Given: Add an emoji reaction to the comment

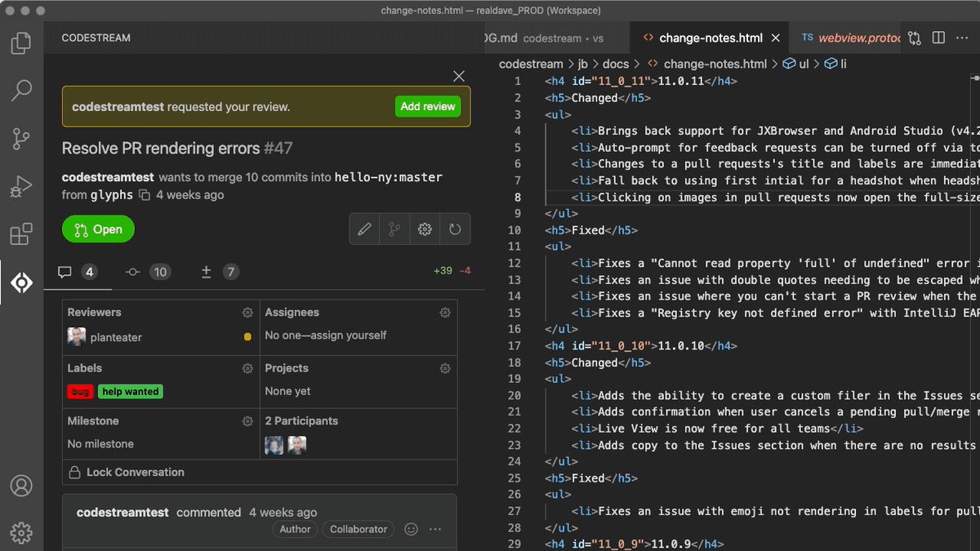Looking at the screenshot, I should click(412, 529).
